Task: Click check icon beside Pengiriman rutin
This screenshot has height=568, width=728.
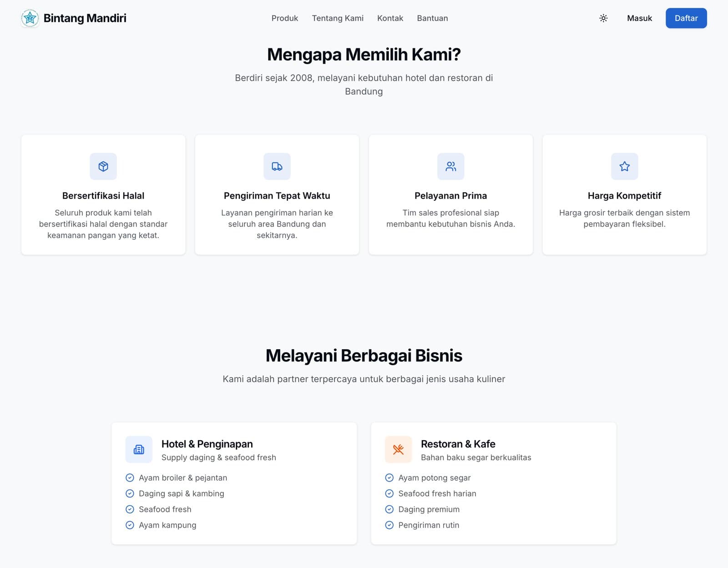Action: 389,525
